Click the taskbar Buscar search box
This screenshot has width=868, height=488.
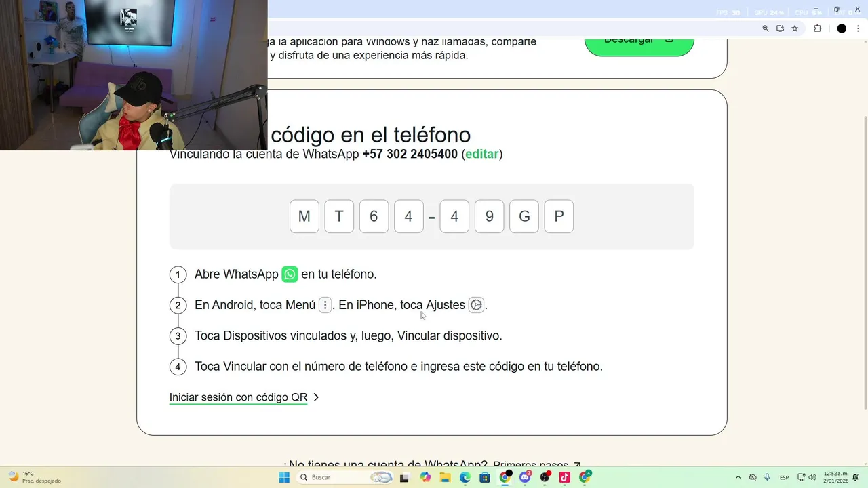coord(346,477)
